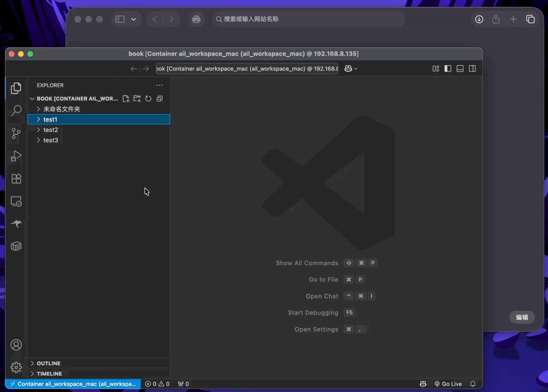Image resolution: width=548 pixels, height=392 pixels.
Task: Click the forwarded ports status item
Action: click(x=183, y=384)
